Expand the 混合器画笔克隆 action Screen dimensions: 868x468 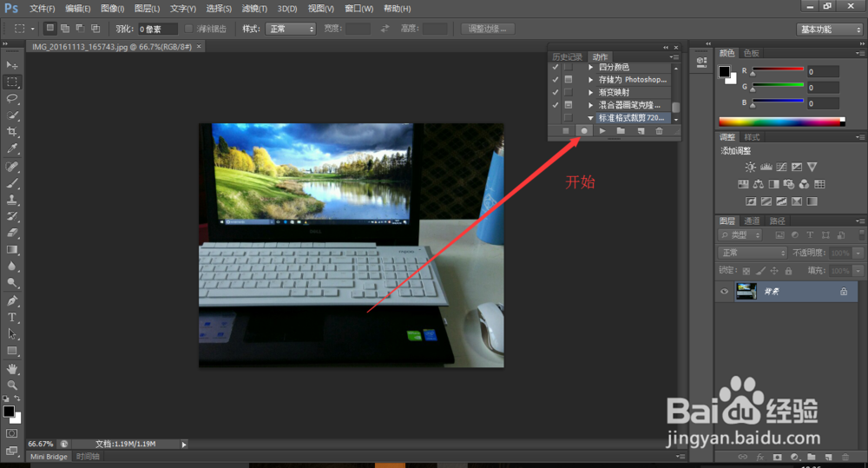590,105
